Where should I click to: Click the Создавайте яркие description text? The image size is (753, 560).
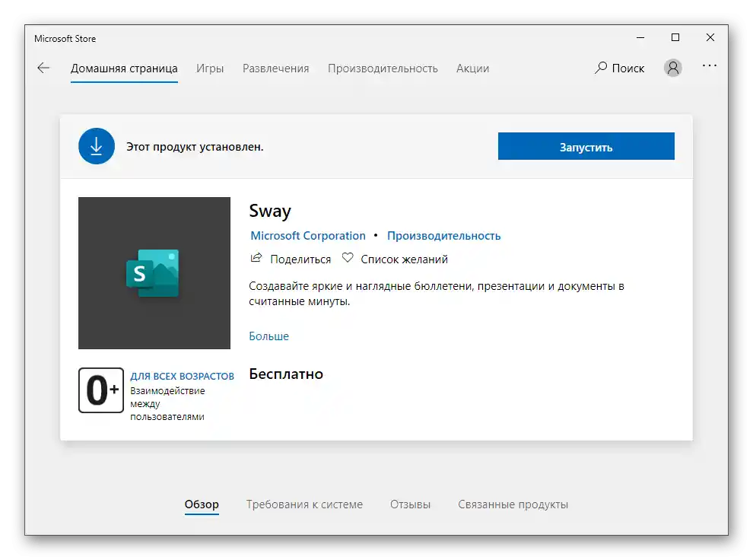point(437,294)
